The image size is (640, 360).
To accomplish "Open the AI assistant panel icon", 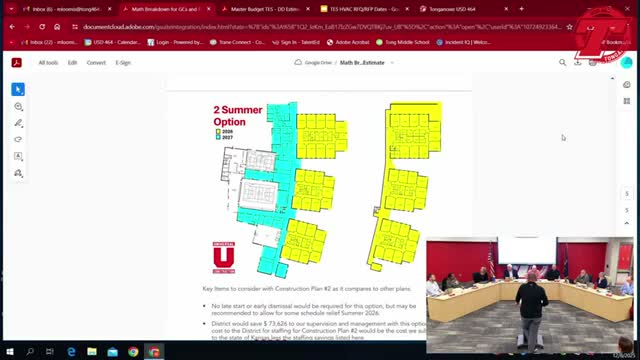I will (x=627, y=84).
